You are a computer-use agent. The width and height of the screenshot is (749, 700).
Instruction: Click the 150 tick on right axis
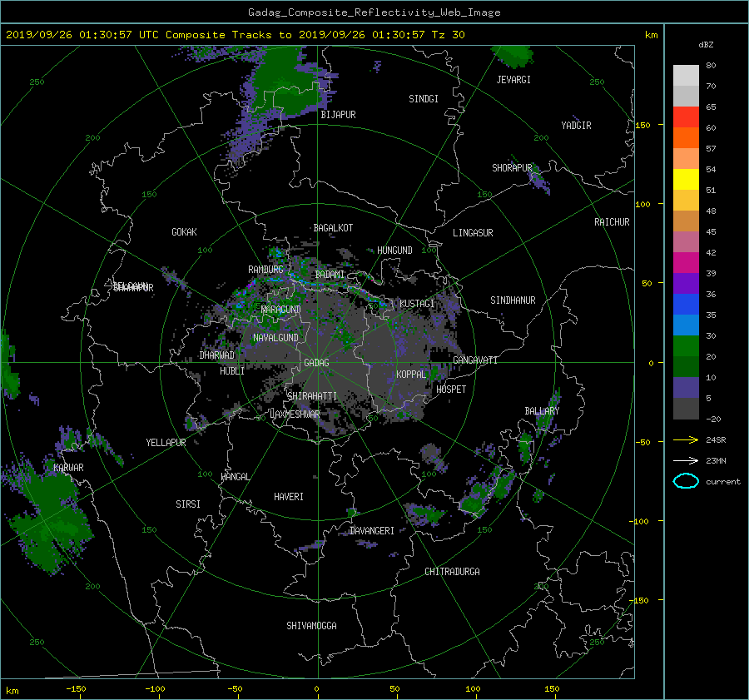pyautogui.click(x=642, y=125)
